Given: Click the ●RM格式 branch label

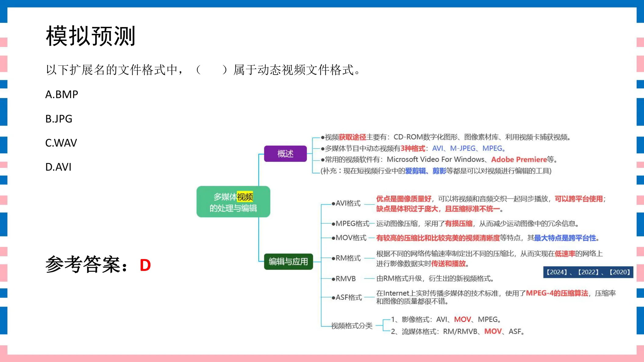Looking at the screenshot, I should 346,258.
